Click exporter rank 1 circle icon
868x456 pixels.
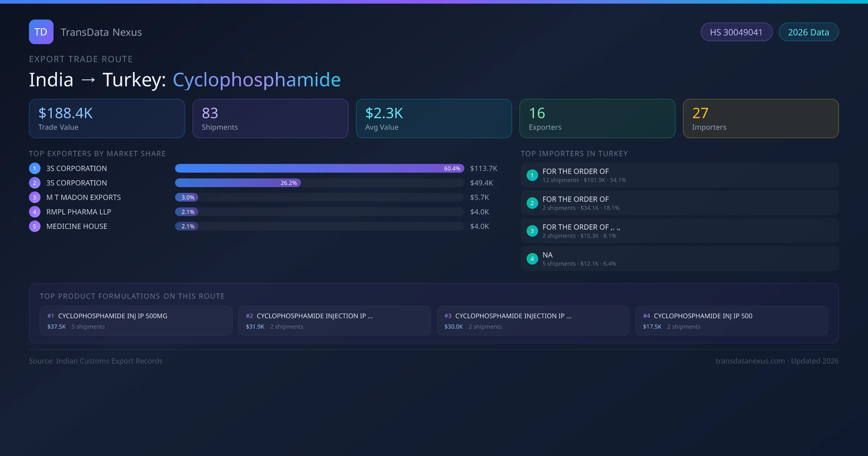point(34,168)
